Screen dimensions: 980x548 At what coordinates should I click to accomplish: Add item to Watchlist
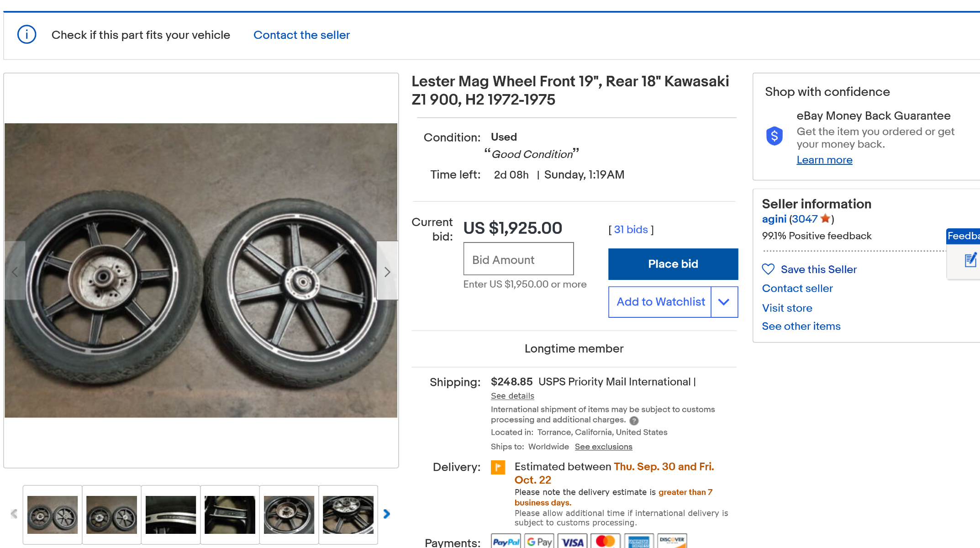tap(660, 302)
